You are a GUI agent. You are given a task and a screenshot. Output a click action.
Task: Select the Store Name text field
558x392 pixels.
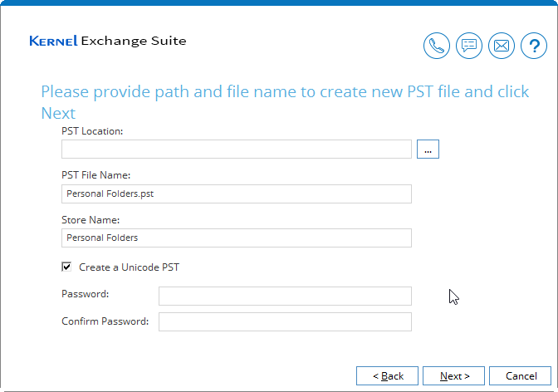pos(237,238)
